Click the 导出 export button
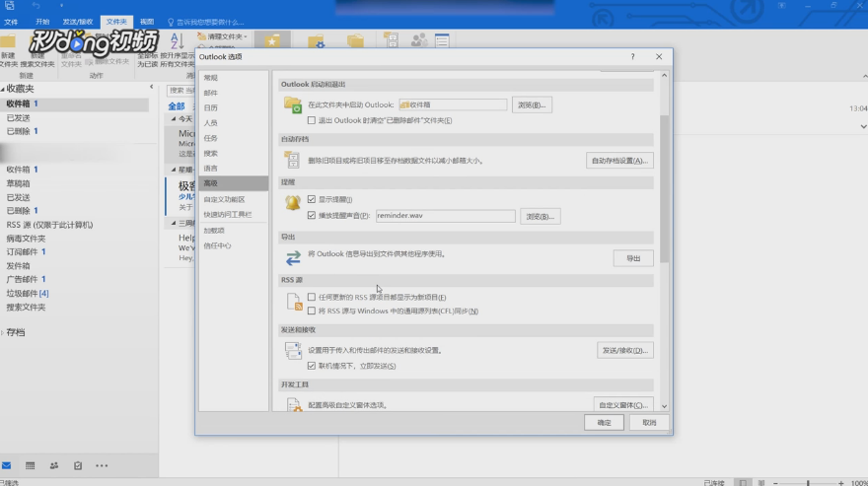 click(x=633, y=258)
